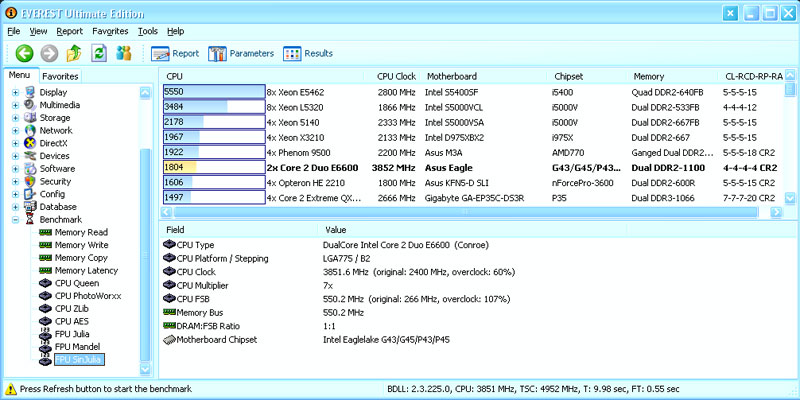
Task: Switch to the Menu tab
Action: point(20,75)
